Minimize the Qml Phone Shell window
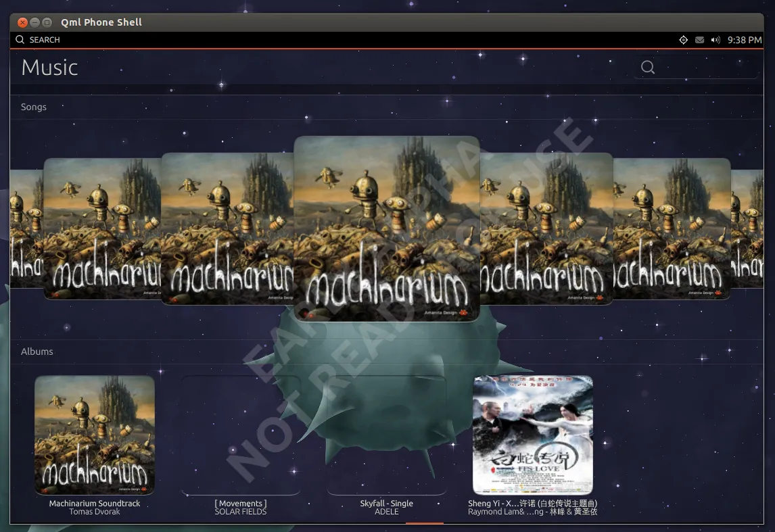 pos(34,22)
